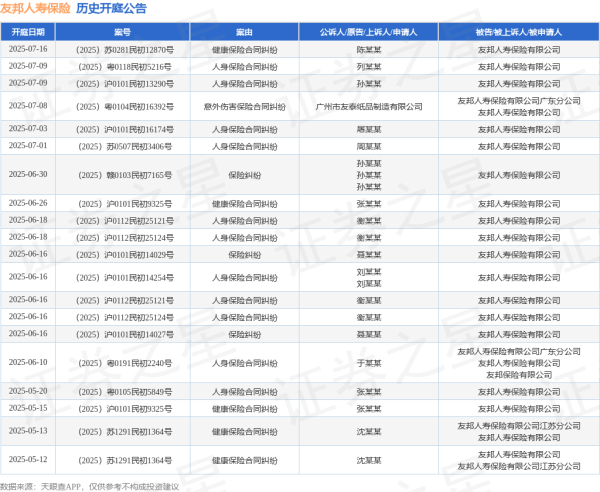Select the 开庭日期 column header
The image size is (600, 492).
[x=27, y=32]
